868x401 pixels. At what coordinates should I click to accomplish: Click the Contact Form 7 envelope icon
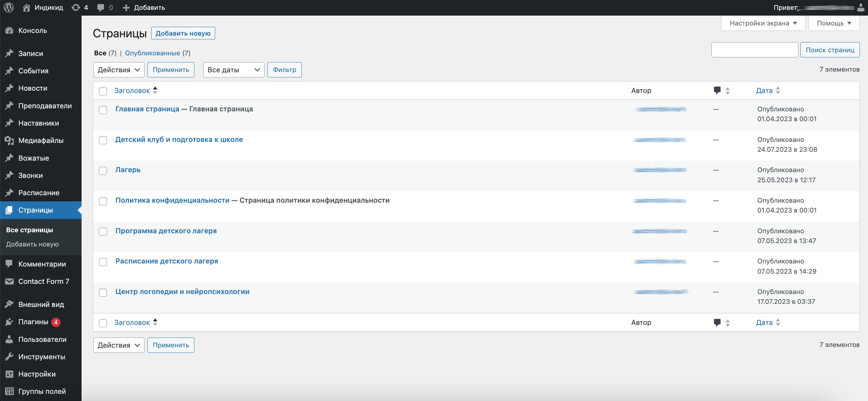(x=9, y=281)
